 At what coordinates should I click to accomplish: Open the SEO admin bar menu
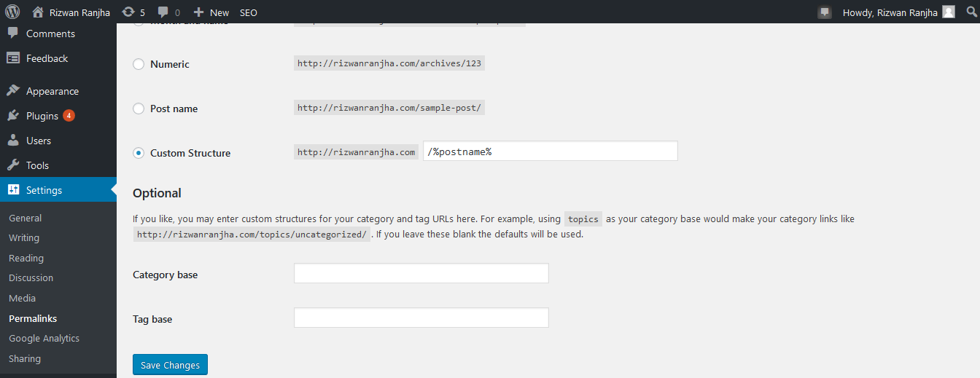point(249,12)
